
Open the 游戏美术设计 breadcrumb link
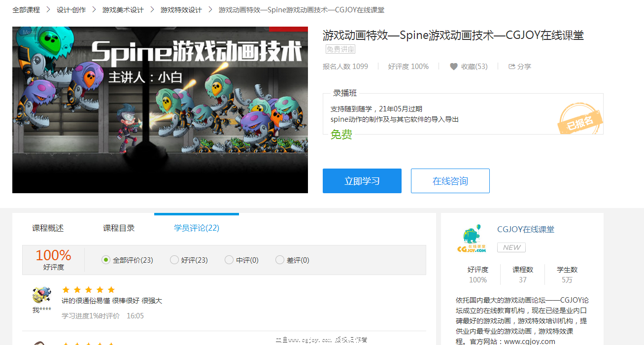tap(123, 10)
